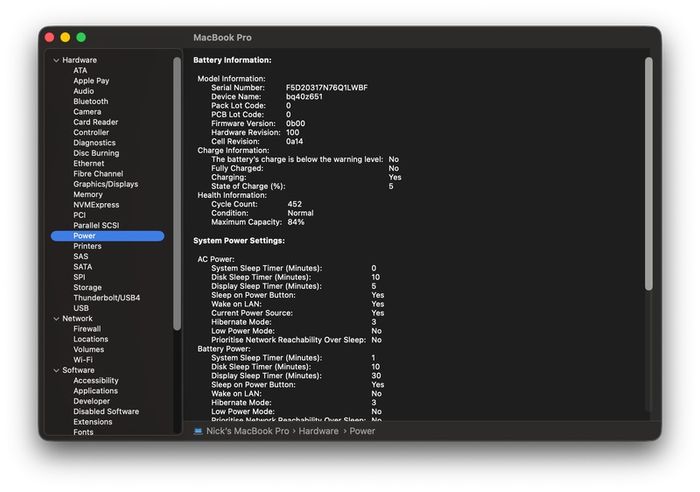Open Storage information

tap(88, 288)
